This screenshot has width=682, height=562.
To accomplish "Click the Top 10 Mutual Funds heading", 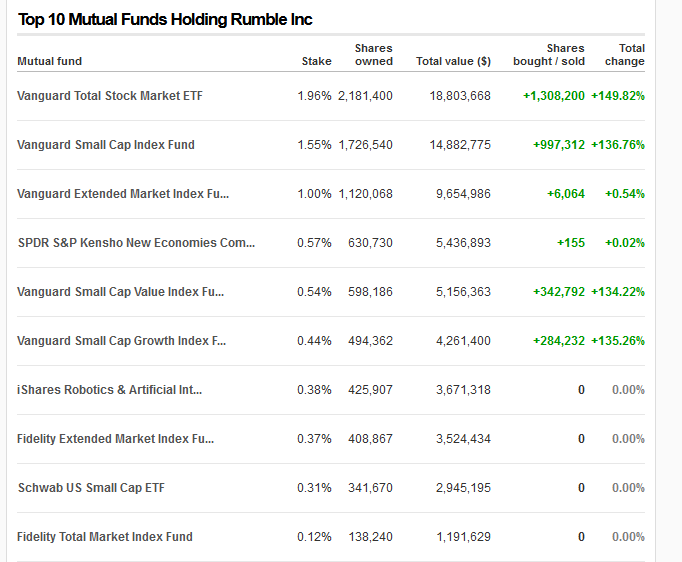I will (165, 20).
